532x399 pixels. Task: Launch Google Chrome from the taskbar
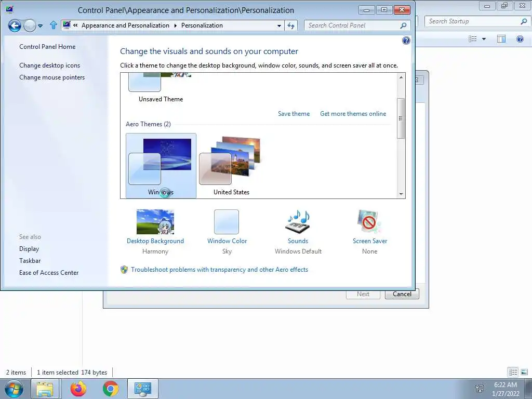click(x=111, y=389)
